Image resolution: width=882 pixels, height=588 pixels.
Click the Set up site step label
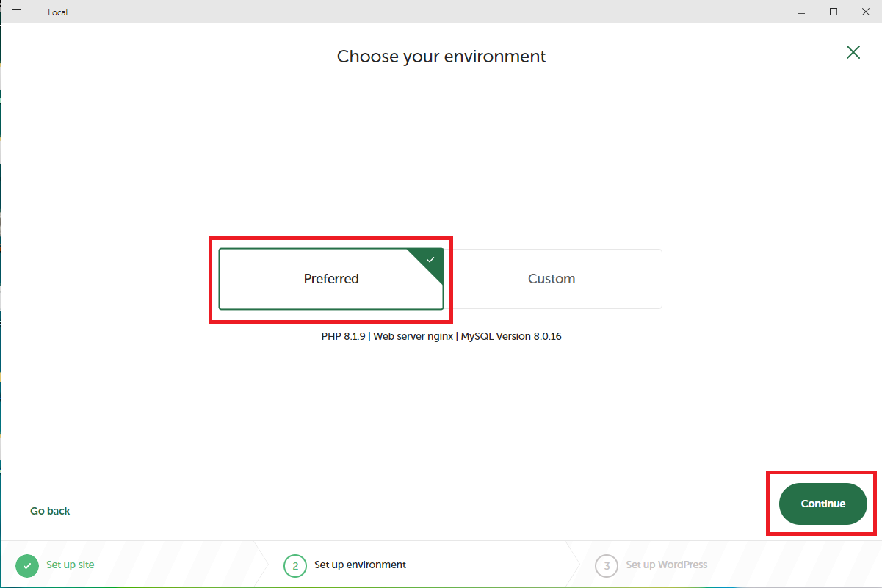(x=70, y=565)
